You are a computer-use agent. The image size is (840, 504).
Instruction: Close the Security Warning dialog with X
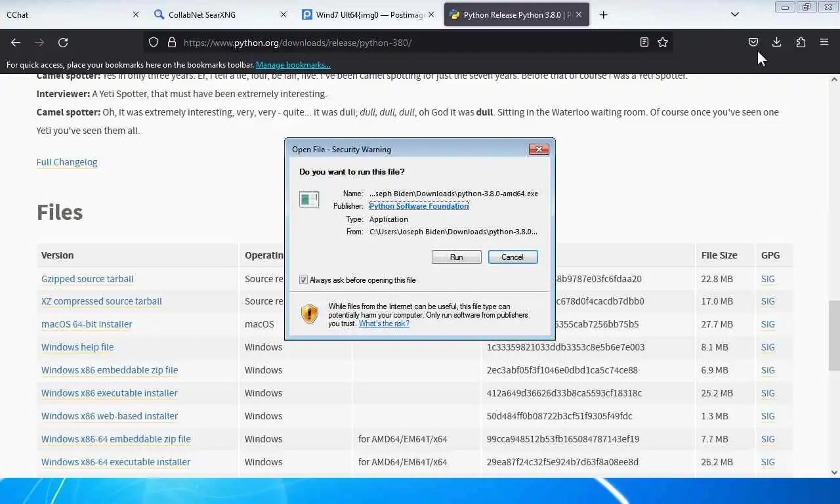[539, 150]
